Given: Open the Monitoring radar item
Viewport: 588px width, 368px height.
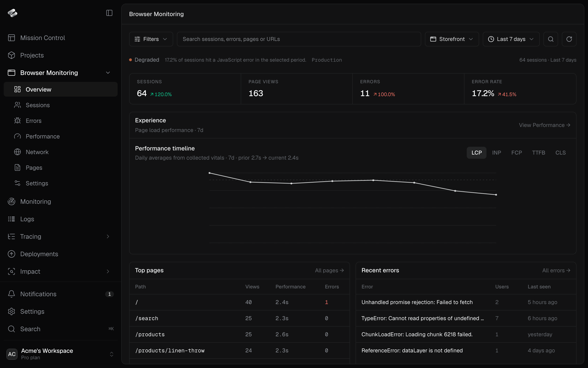Looking at the screenshot, I should click(60, 201).
